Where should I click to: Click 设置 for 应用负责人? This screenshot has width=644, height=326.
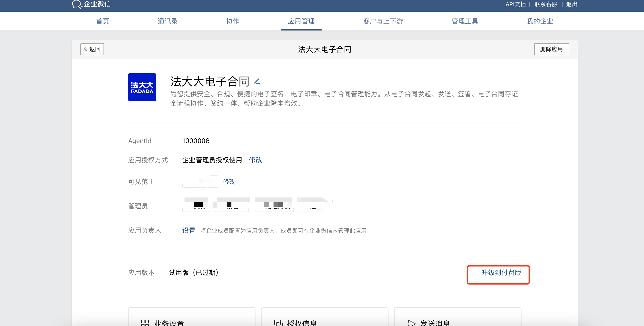[x=189, y=230]
